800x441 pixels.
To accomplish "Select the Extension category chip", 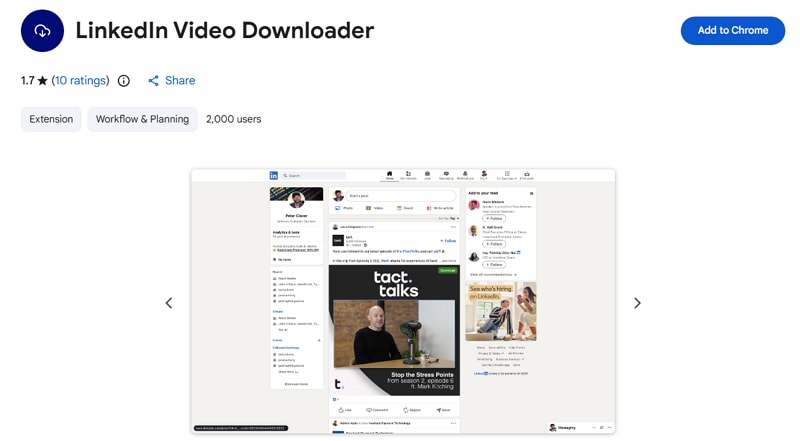I will point(51,119).
